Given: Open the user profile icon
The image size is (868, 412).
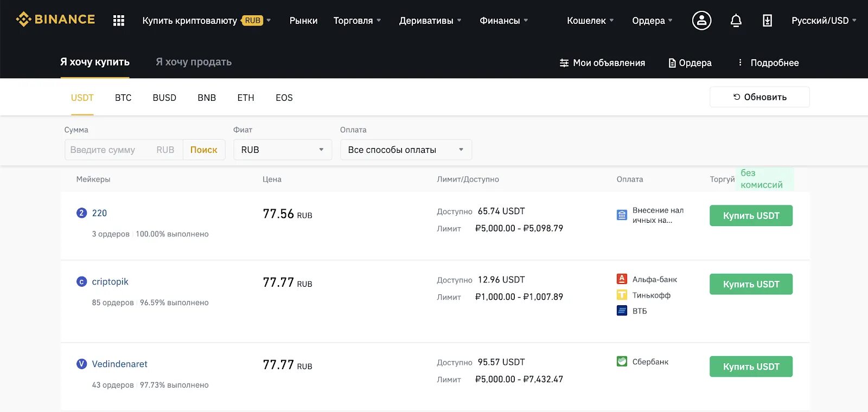Looking at the screenshot, I should point(701,21).
